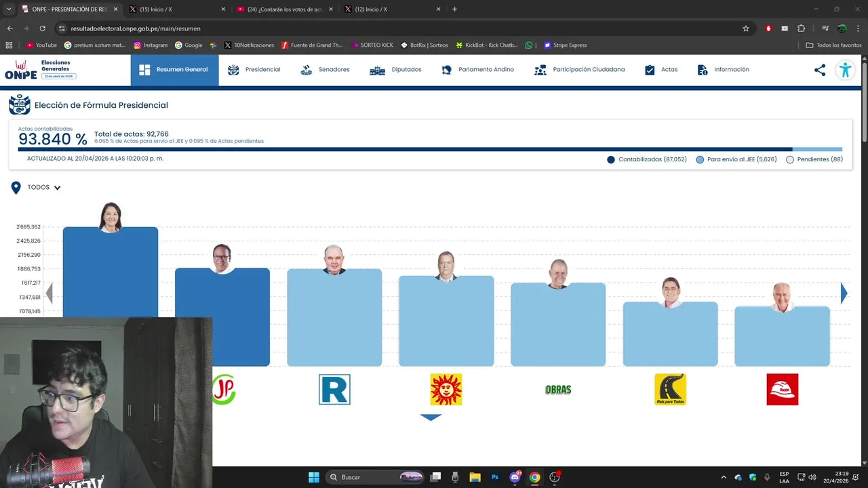Open the tab search dropdown arrow

pyautogui.click(x=9, y=9)
